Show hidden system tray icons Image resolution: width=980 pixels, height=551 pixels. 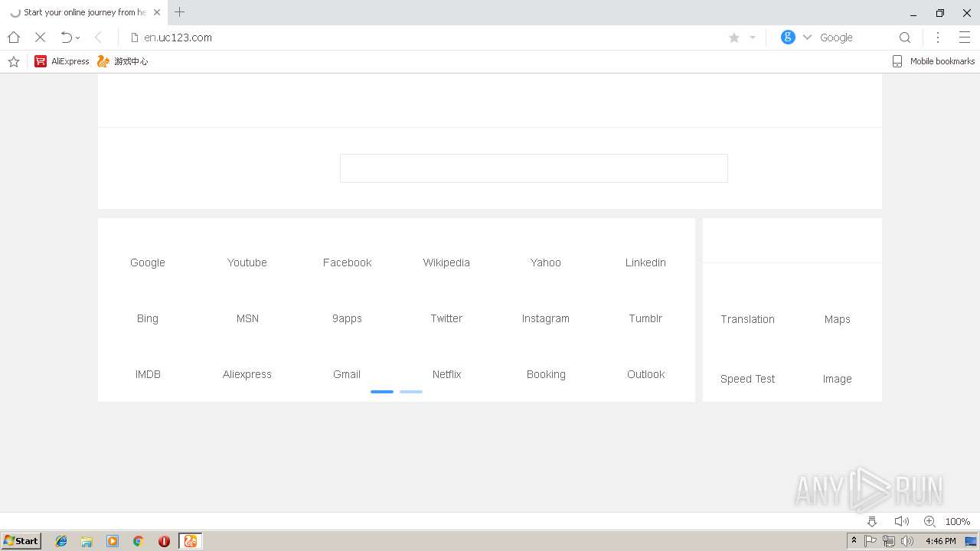coord(854,540)
